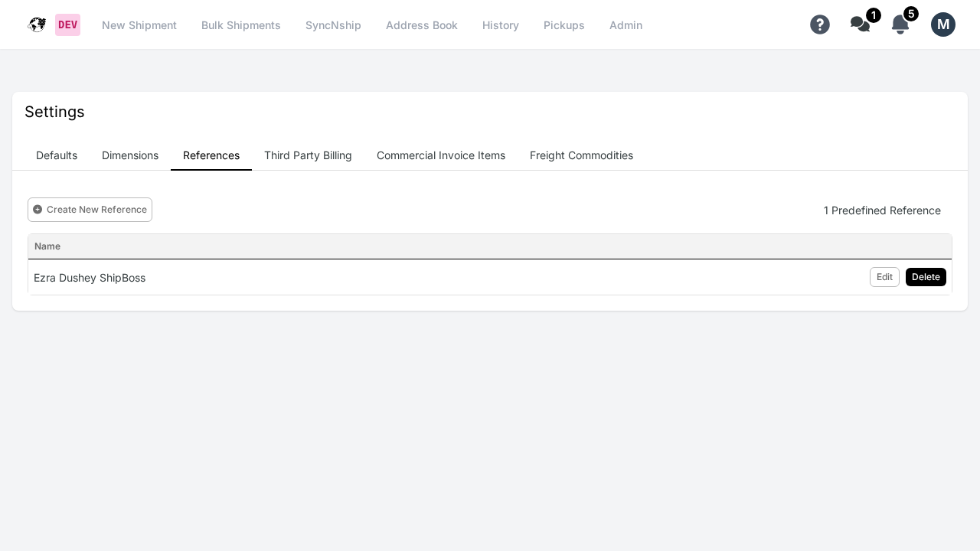Open the Commercial Invoice Items tab
Viewport: 980px width, 551px height.
coord(441,155)
